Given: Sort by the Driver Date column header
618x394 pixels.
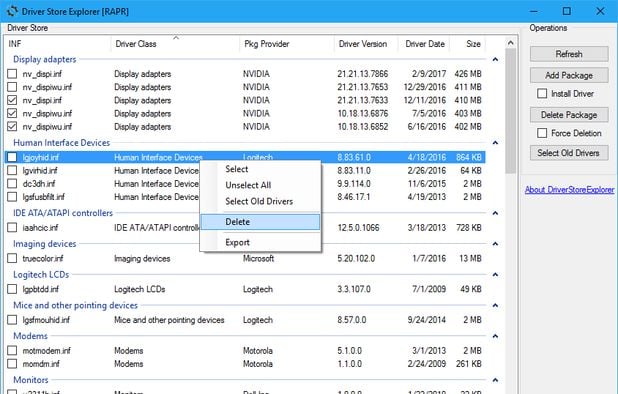Looking at the screenshot, I should 424,44.
